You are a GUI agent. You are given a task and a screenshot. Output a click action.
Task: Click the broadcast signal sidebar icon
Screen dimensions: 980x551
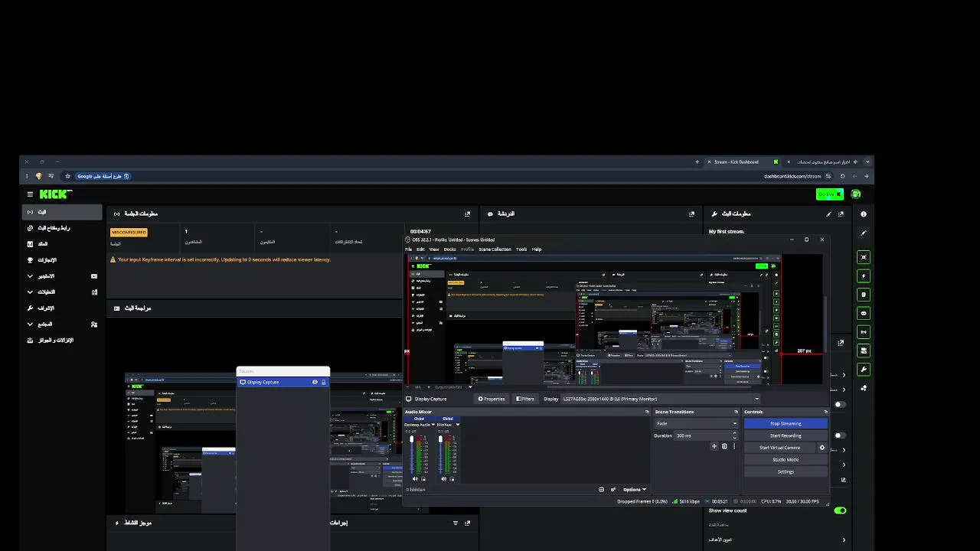click(x=864, y=332)
